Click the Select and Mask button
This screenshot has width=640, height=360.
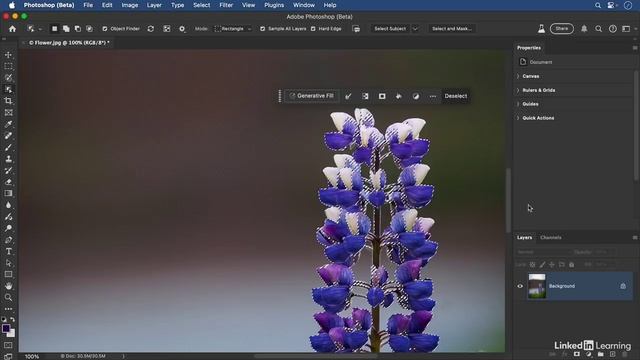pyautogui.click(x=451, y=29)
